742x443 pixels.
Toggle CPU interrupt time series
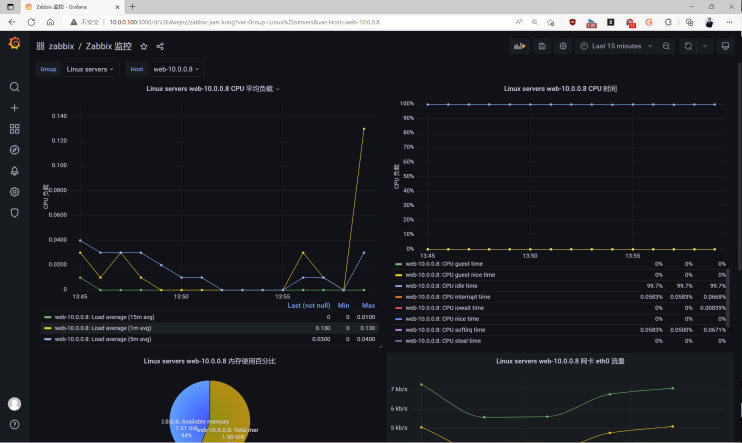(x=448, y=297)
